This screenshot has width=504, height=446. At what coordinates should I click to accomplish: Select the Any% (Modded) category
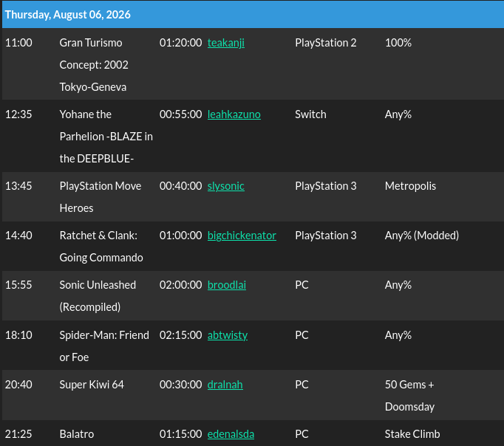click(422, 236)
